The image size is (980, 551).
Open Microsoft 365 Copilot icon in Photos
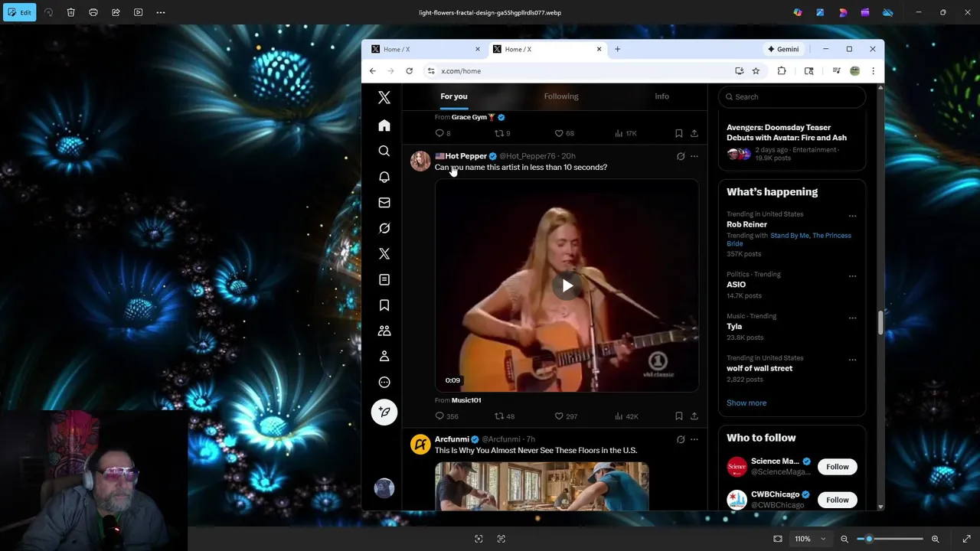pos(798,12)
